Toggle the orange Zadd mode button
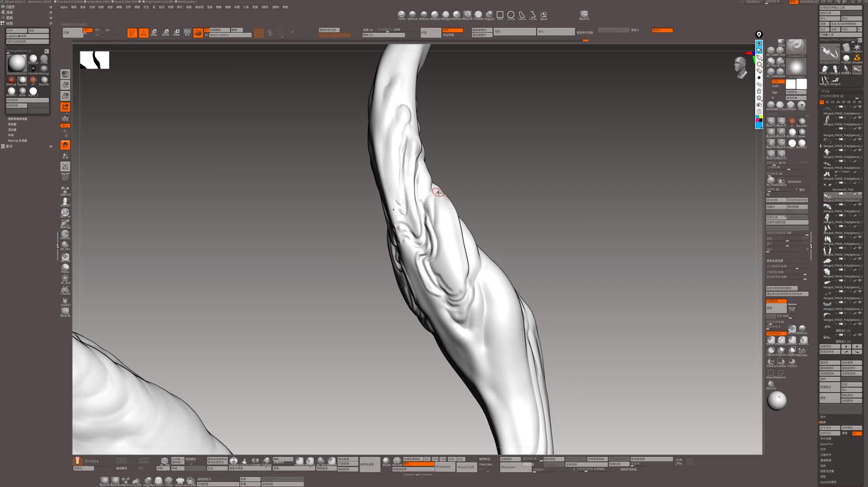868x487 pixels. 778,81
